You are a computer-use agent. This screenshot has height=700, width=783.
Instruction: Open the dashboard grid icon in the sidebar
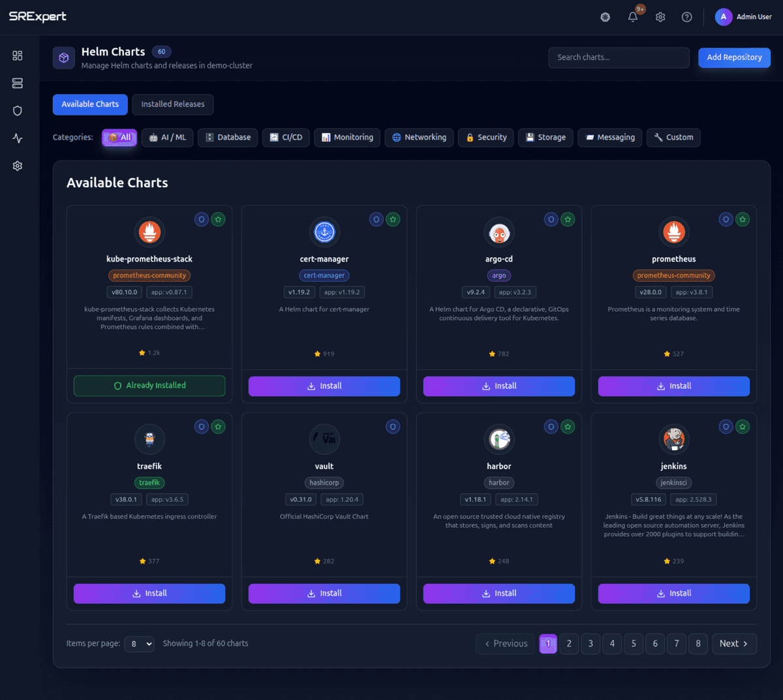coord(18,55)
